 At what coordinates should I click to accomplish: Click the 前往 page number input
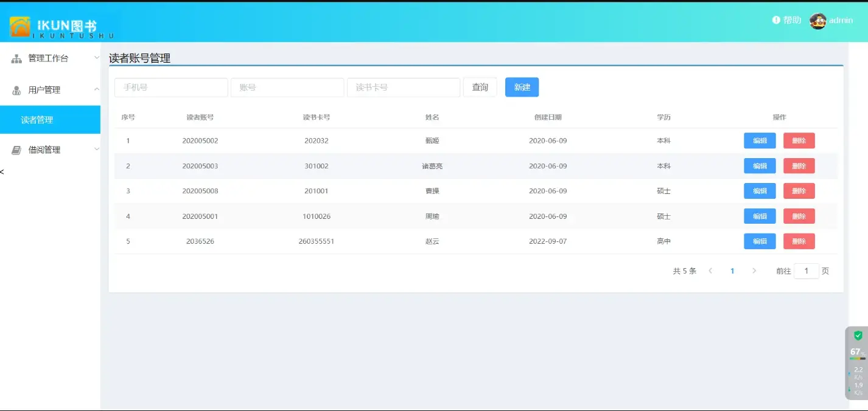807,271
